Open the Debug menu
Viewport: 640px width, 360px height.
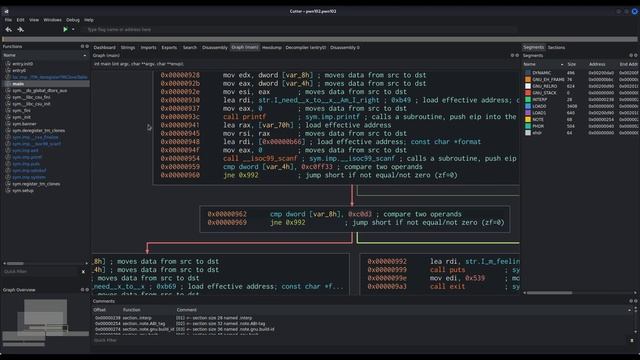tap(73, 20)
